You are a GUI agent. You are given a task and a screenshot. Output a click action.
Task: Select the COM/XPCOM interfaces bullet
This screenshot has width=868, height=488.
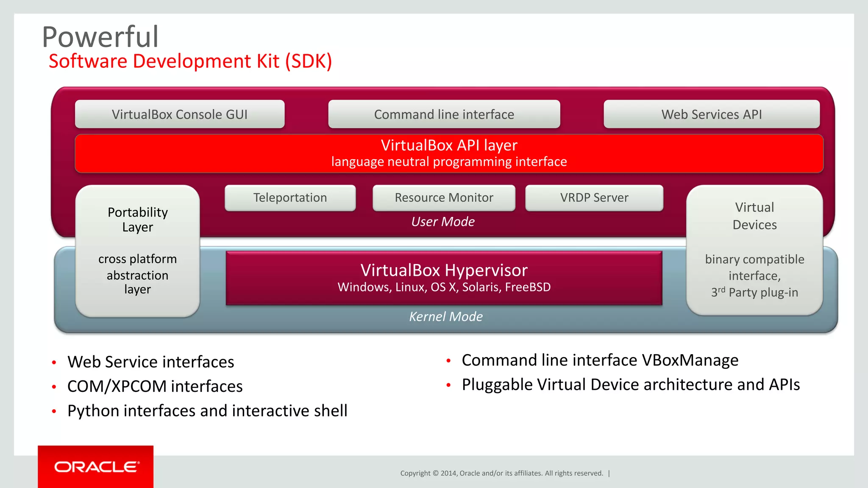pyautogui.click(x=155, y=386)
